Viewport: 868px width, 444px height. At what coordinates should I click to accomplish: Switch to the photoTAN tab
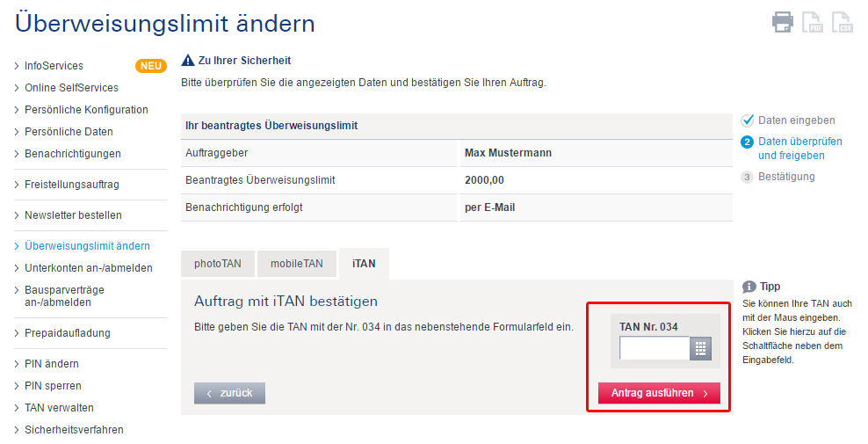[218, 264]
